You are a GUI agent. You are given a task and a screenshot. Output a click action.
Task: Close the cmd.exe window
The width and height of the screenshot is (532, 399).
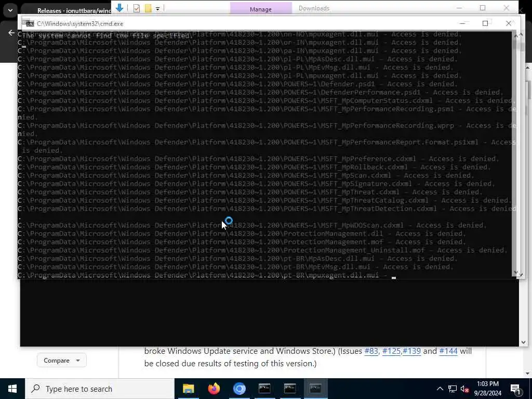pos(508,23)
